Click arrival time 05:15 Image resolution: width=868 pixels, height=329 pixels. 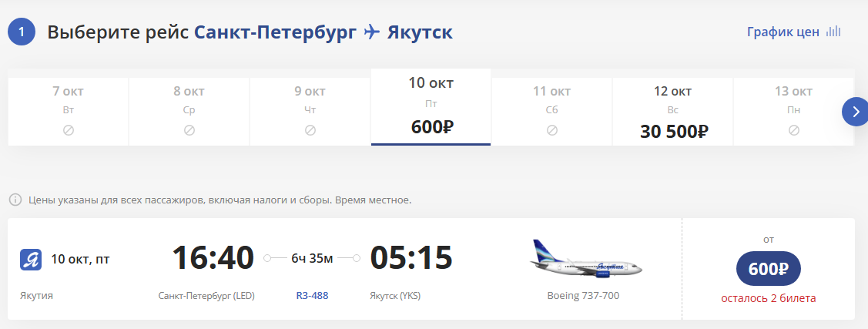pos(411,258)
